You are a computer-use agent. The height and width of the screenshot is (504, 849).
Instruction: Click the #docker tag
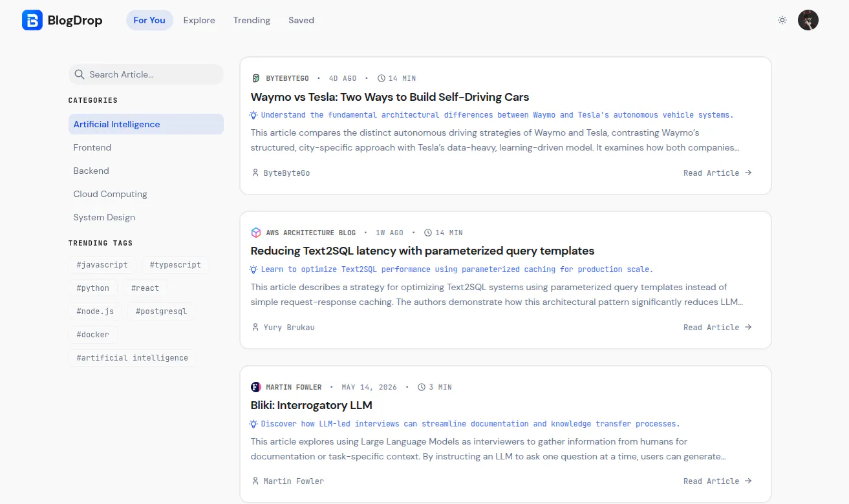(93, 335)
